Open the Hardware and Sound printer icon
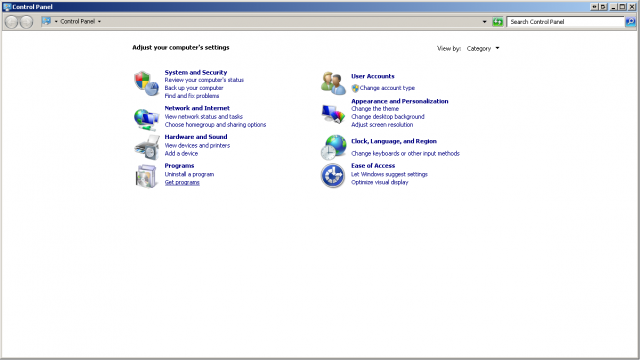640x360 pixels. click(146, 147)
